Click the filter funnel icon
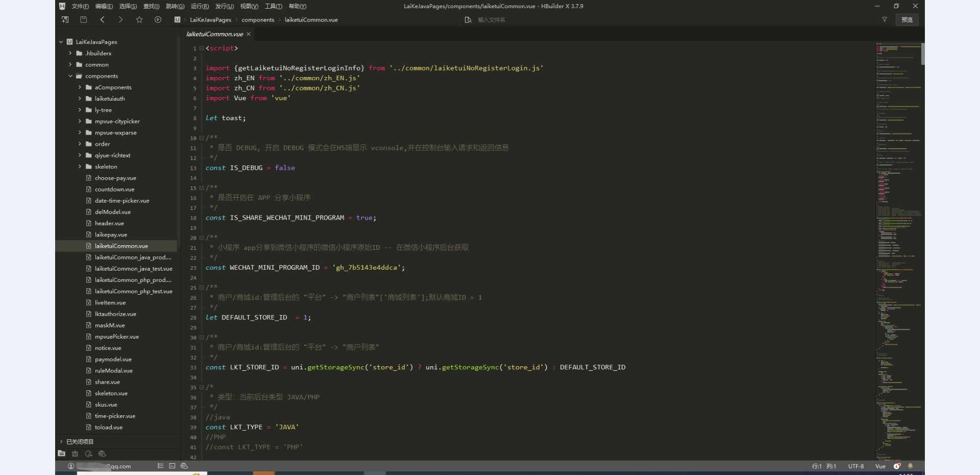980x475 pixels. coord(885,19)
